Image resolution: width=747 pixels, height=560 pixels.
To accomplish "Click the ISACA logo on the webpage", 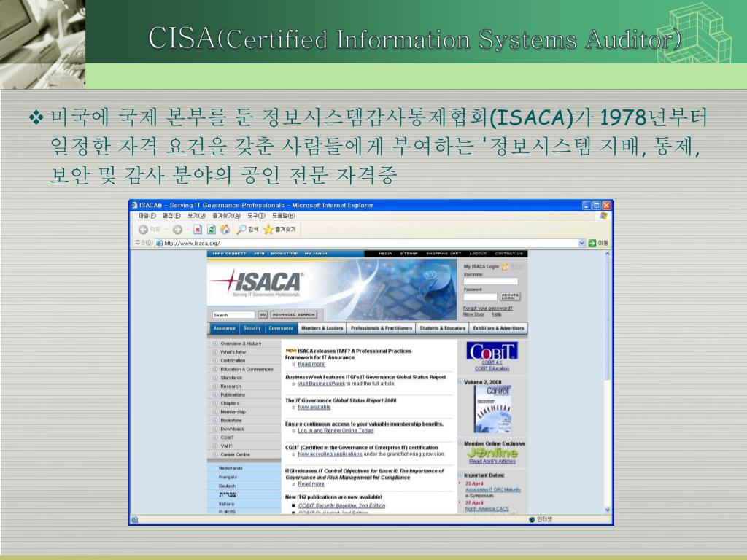I will click(258, 283).
